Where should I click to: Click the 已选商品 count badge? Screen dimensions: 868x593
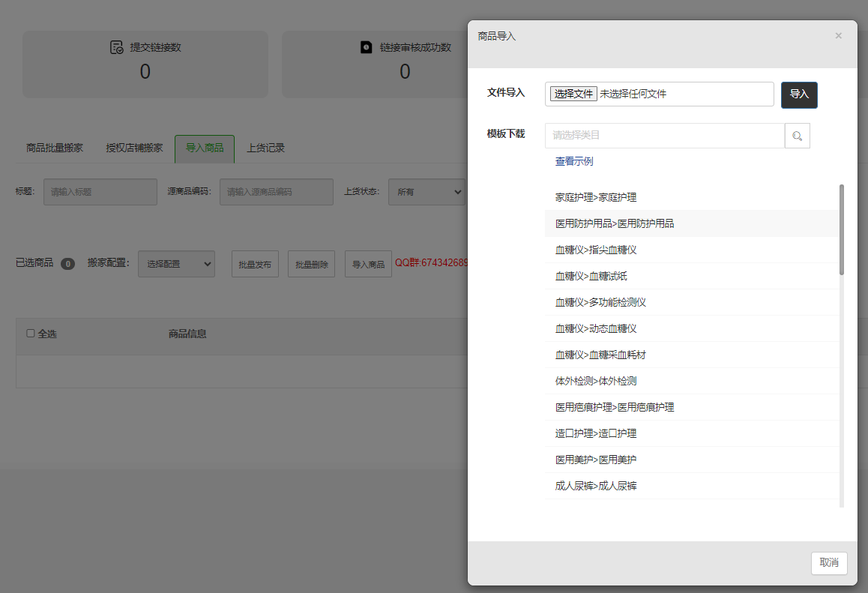[x=67, y=264]
